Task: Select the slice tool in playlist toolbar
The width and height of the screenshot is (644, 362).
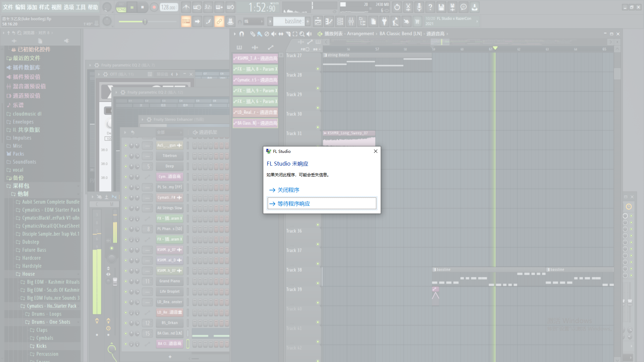Action: [288, 34]
